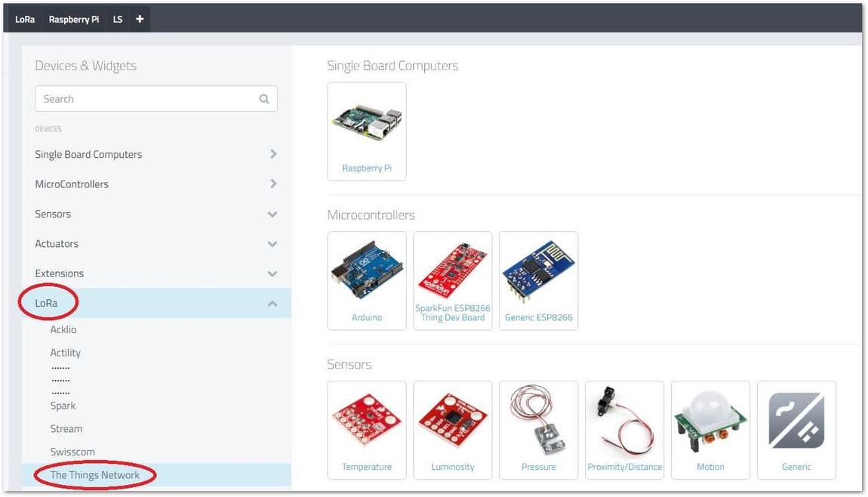This screenshot has height=497, width=868.
Task: Focus the Search input field
Action: click(156, 99)
